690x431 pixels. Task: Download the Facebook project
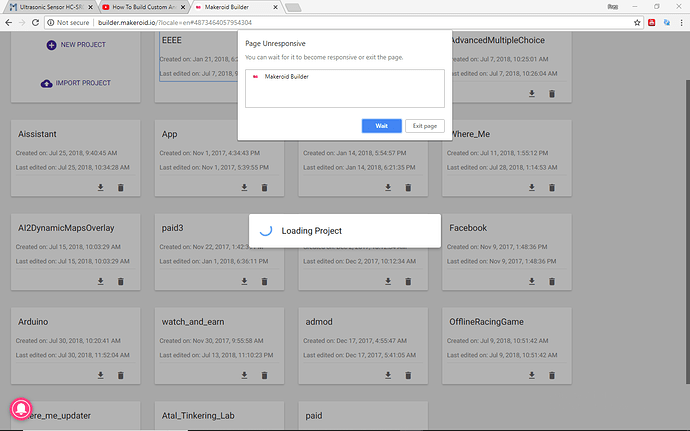click(532, 281)
